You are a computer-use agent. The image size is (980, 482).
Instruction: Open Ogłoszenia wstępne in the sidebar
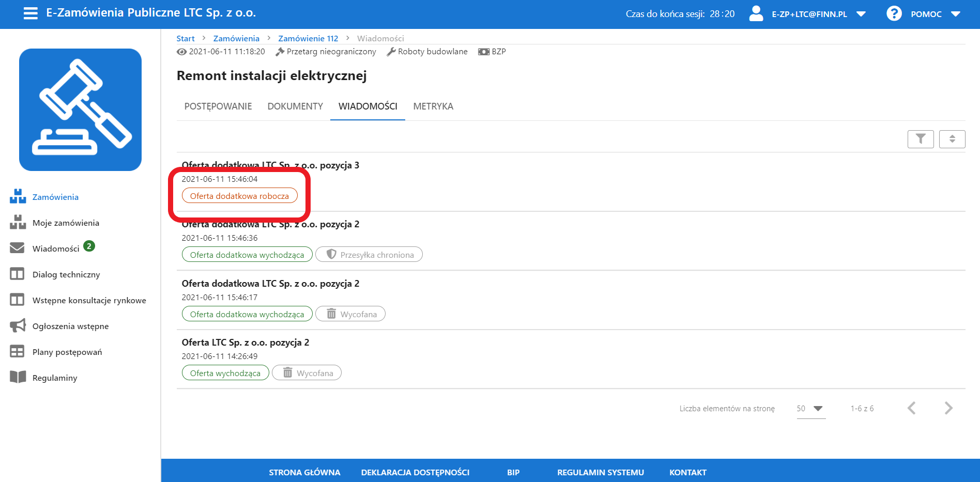click(x=70, y=326)
